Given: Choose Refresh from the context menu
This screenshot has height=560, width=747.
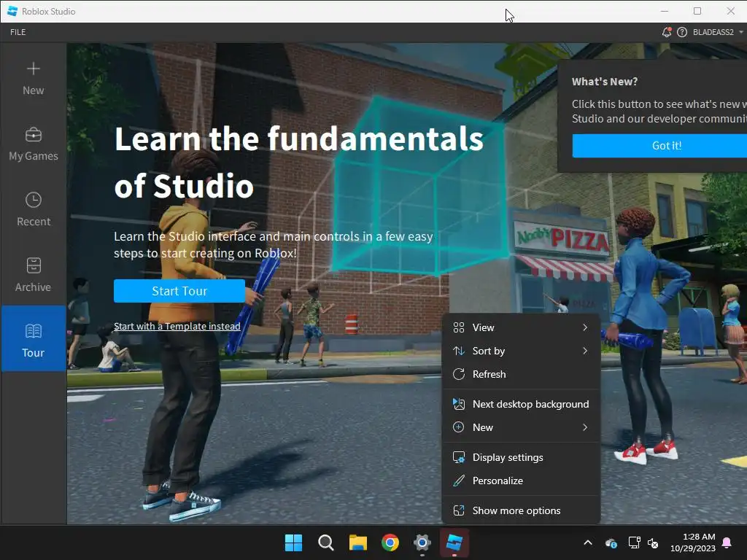Looking at the screenshot, I should pyautogui.click(x=521, y=374).
